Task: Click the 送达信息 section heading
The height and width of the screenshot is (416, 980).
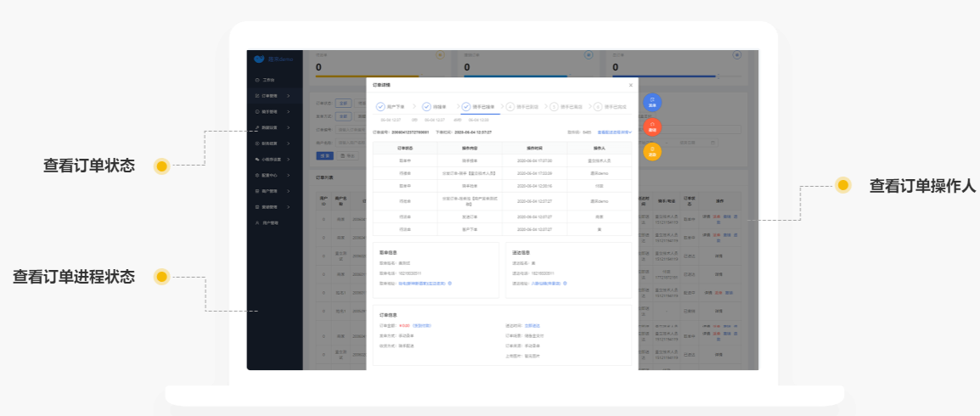Action: (x=521, y=252)
